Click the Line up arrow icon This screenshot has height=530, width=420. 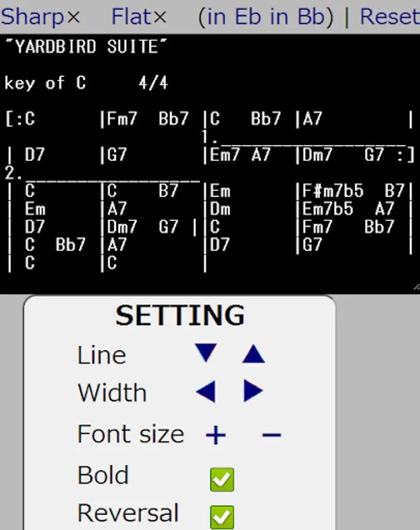tap(254, 354)
